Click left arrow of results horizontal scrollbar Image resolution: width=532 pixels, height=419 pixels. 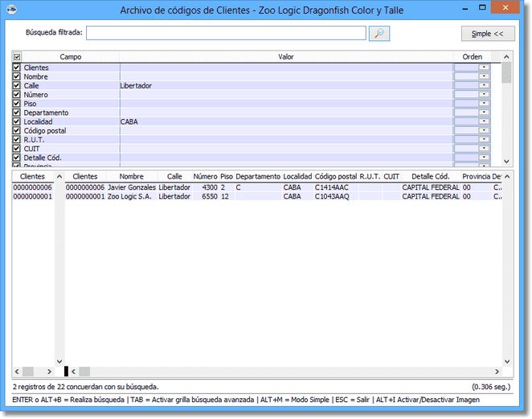coord(74,372)
